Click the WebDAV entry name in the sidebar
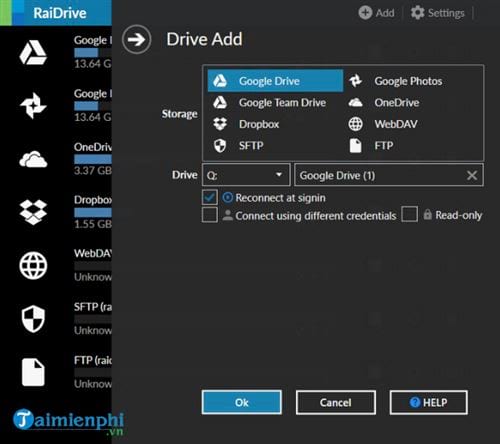The width and height of the screenshot is (500, 444). click(93, 253)
